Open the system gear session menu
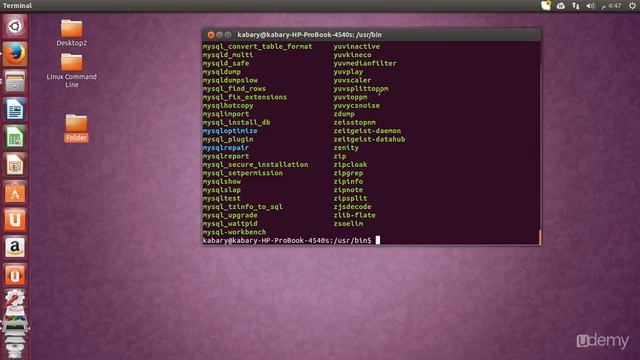This screenshot has height=360, width=640. (x=632, y=6)
